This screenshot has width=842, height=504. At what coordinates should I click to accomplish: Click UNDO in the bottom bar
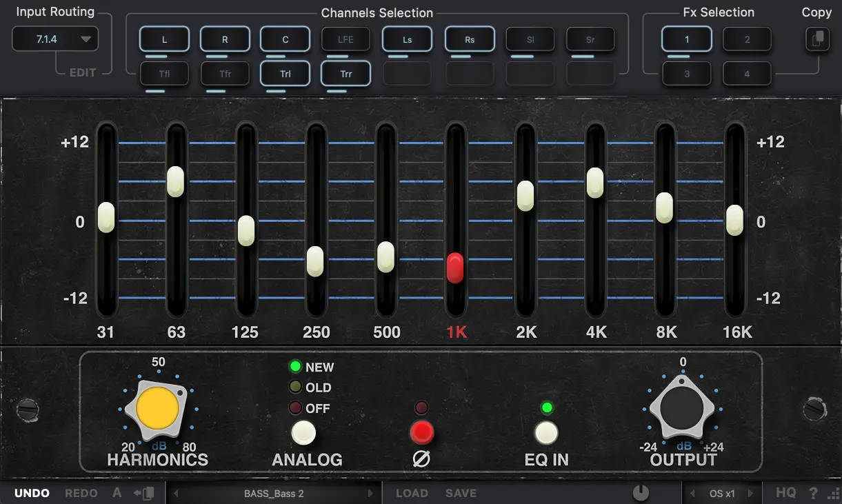[32, 493]
